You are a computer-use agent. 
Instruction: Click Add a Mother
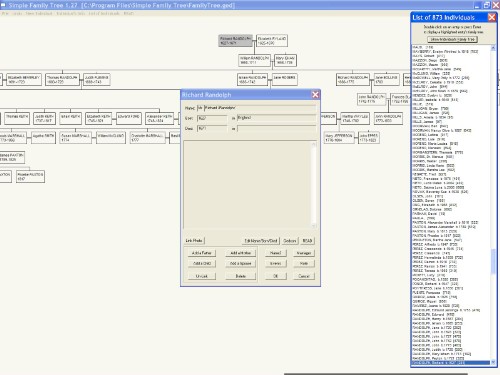(240, 253)
